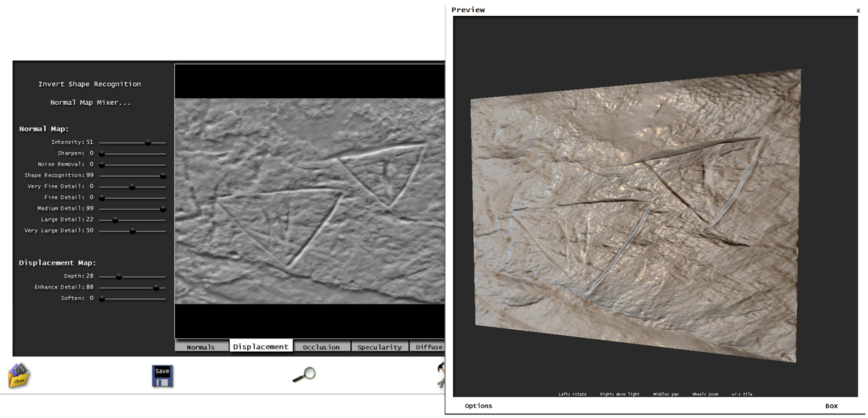
Task: Click the Depth slider handle
Action: (119, 276)
